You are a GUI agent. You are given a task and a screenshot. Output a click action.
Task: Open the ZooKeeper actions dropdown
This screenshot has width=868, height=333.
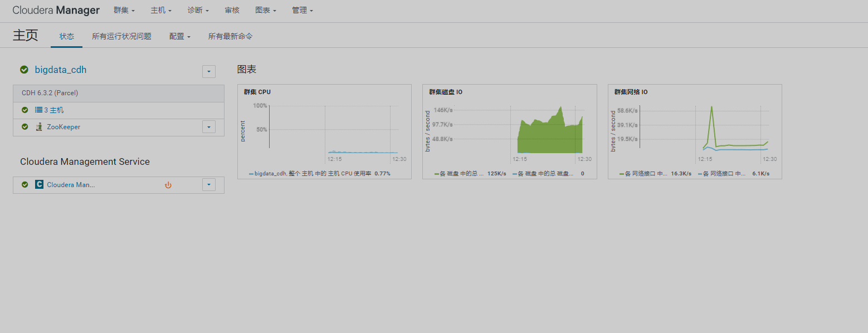point(208,127)
